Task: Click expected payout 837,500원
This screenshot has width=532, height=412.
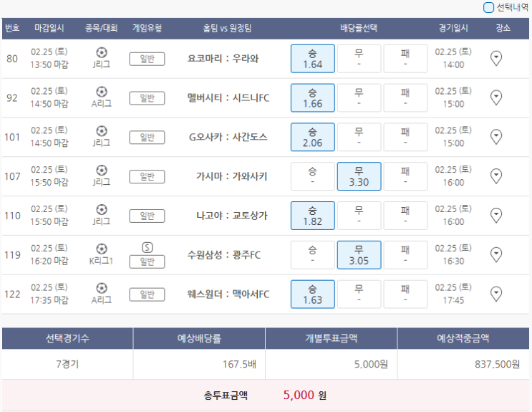Action: pos(497,365)
